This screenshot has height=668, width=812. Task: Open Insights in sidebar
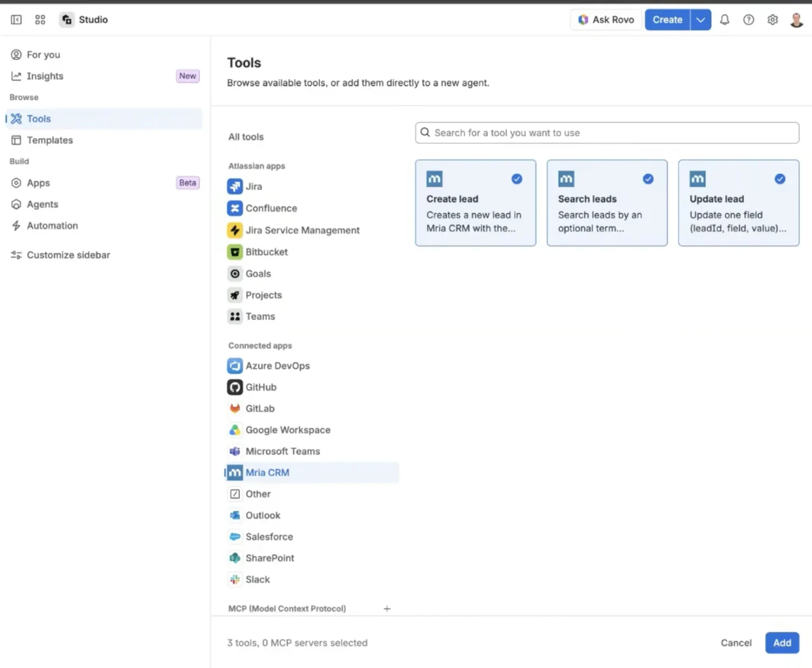pyautogui.click(x=105, y=76)
